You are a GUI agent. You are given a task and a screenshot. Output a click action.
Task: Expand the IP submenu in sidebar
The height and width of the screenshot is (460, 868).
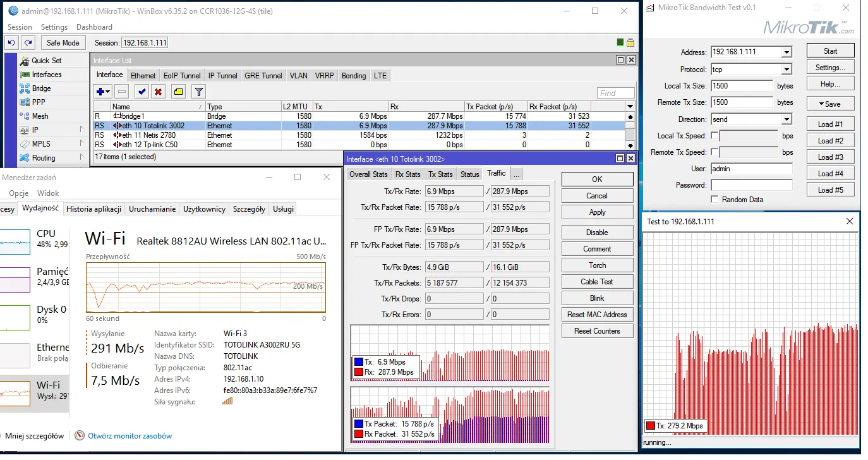pyautogui.click(x=81, y=130)
